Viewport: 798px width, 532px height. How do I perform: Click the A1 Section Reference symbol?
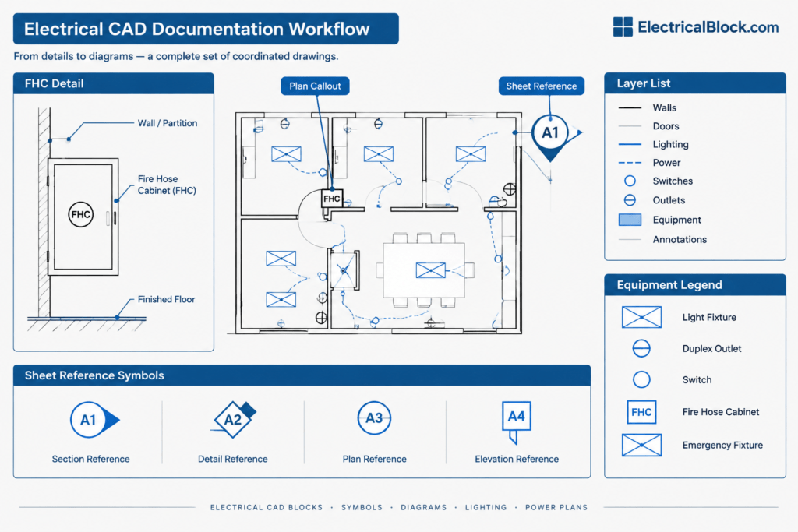click(94, 420)
